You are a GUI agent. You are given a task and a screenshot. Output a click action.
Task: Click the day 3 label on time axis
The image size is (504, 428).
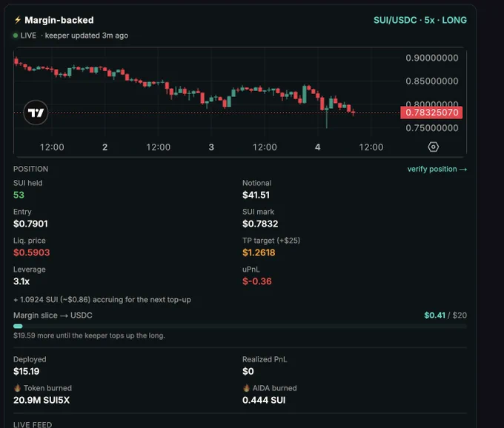click(x=211, y=147)
